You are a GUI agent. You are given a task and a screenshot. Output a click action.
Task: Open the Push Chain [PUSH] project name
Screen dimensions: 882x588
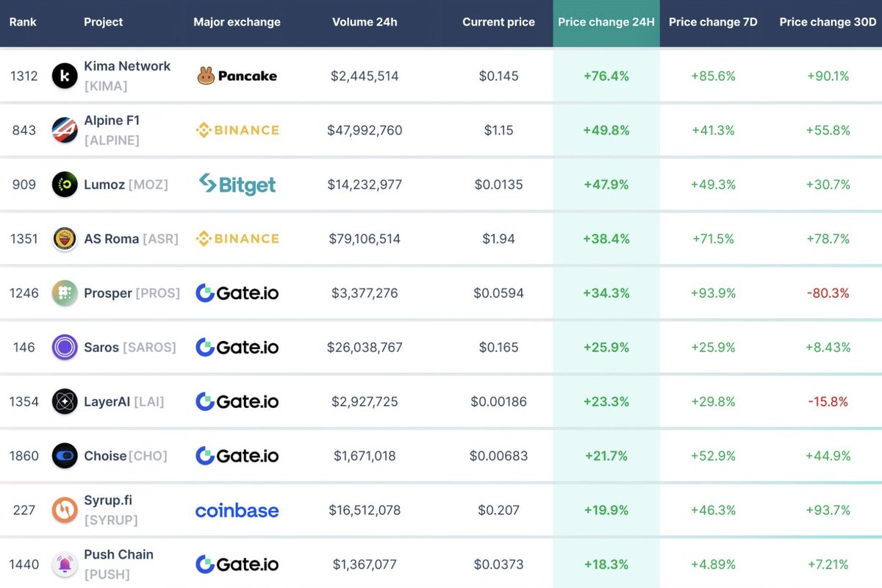[x=118, y=564]
